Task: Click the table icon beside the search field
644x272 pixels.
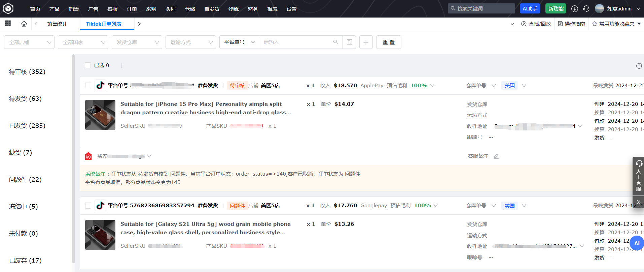Action: [349, 42]
